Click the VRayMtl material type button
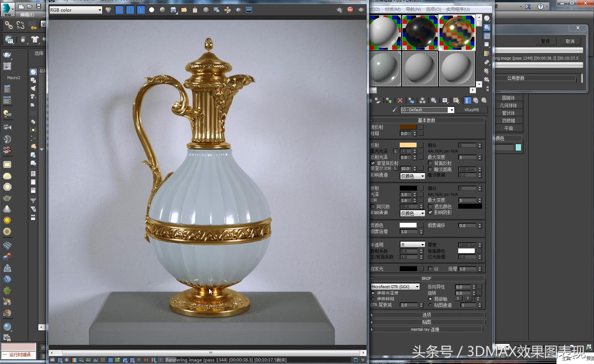This screenshot has width=594, height=364. 471,110
